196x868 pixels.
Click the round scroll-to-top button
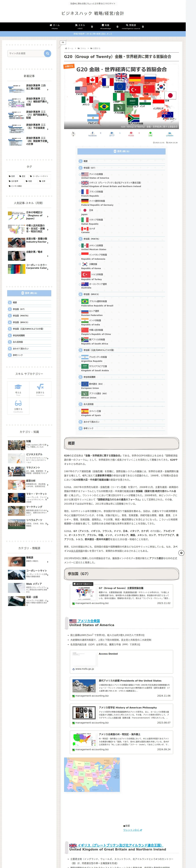(181, 553)
